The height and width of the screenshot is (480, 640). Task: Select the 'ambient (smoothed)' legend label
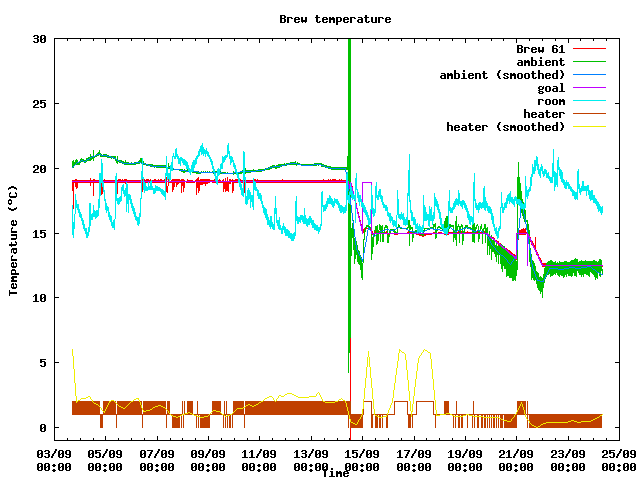click(502, 75)
